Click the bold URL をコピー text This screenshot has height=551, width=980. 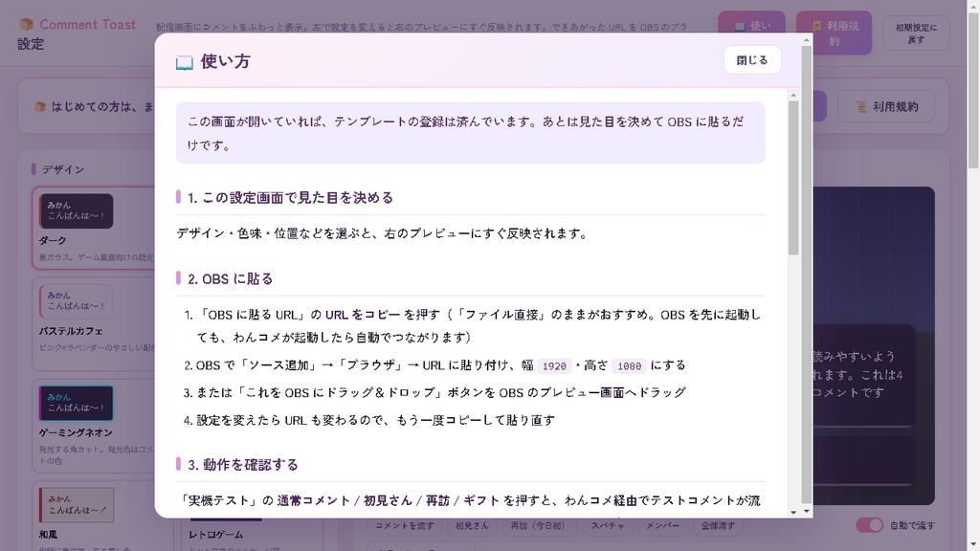tap(363, 315)
